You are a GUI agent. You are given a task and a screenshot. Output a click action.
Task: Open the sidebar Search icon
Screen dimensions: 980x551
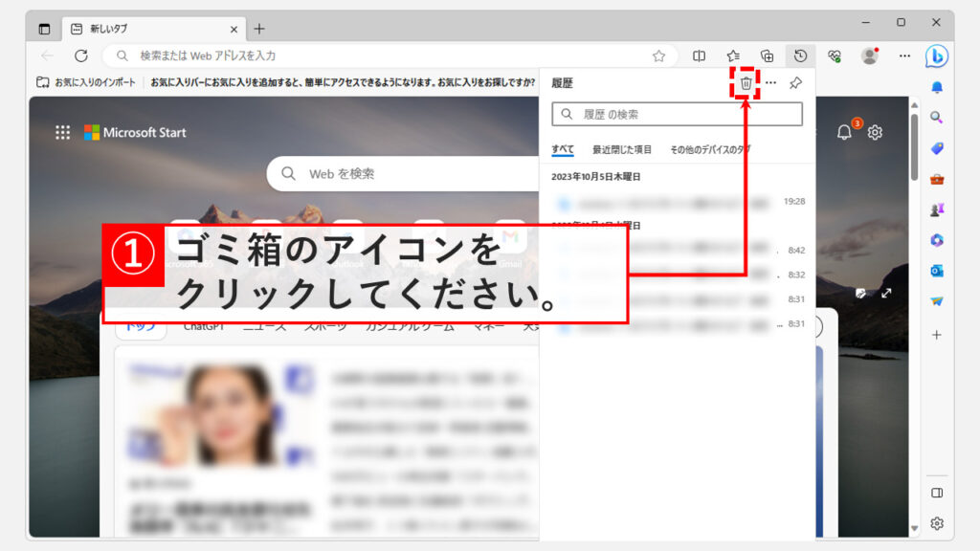coord(937,118)
